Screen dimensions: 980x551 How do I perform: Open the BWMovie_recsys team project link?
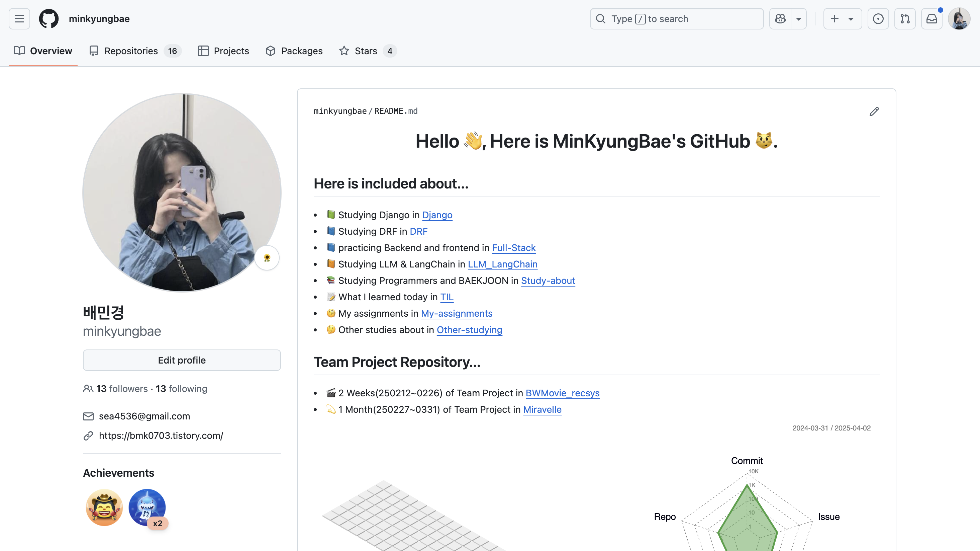pyautogui.click(x=562, y=393)
